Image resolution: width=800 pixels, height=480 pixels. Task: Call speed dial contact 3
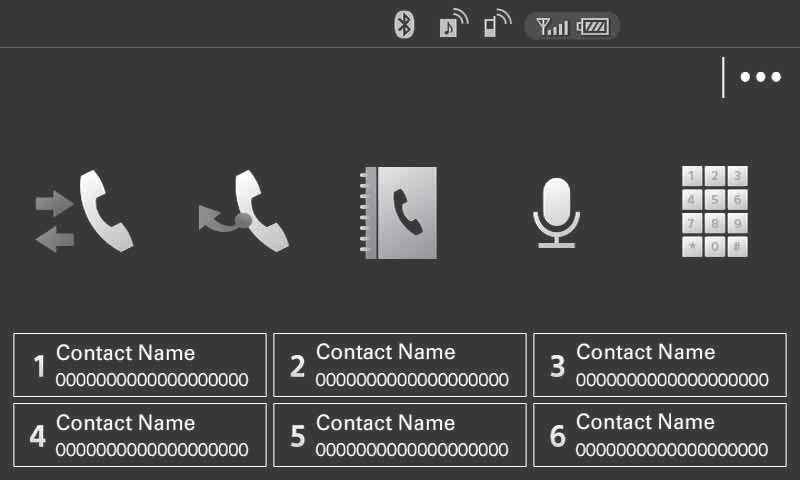660,365
